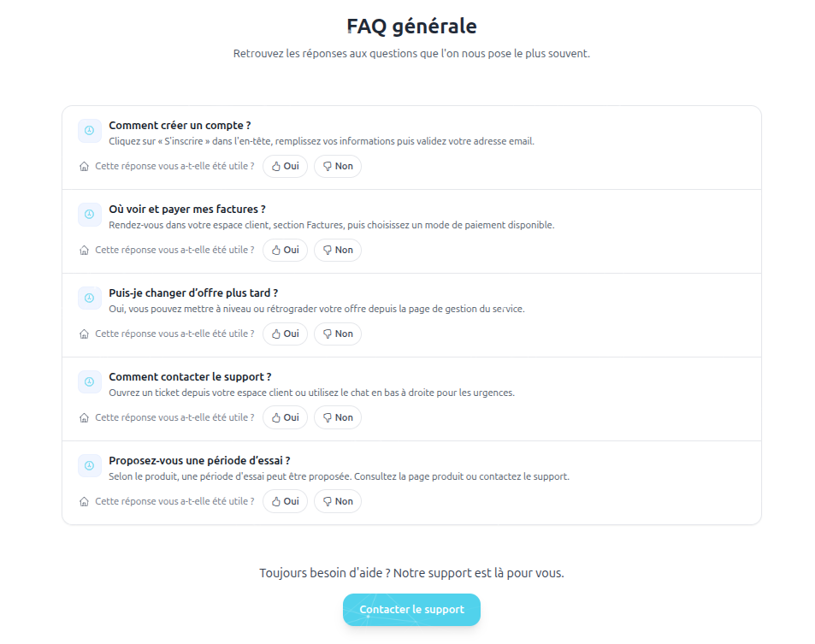The height and width of the screenshot is (644, 815).
Task: Click the "Contacter le support" button
Action: [x=411, y=610]
